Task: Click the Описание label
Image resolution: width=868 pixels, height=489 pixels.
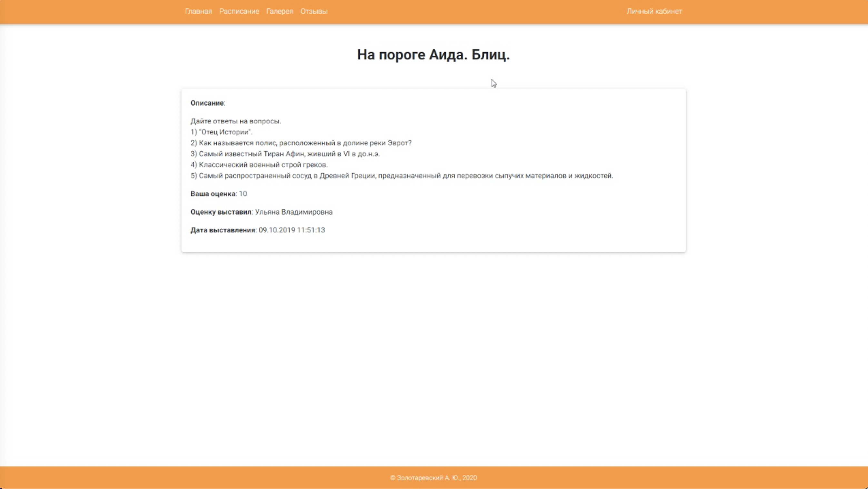Action: (208, 103)
